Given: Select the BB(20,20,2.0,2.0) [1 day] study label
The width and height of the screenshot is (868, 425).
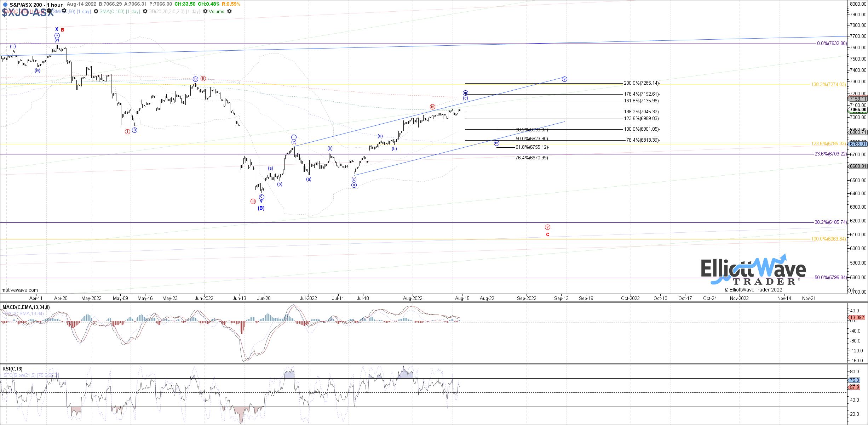Looking at the screenshot, I should (x=174, y=11).
